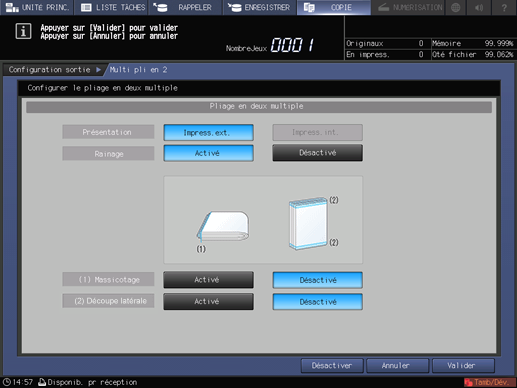Click the (1) Massicotage label
The image size is (517, 388).
pos(108,279)
